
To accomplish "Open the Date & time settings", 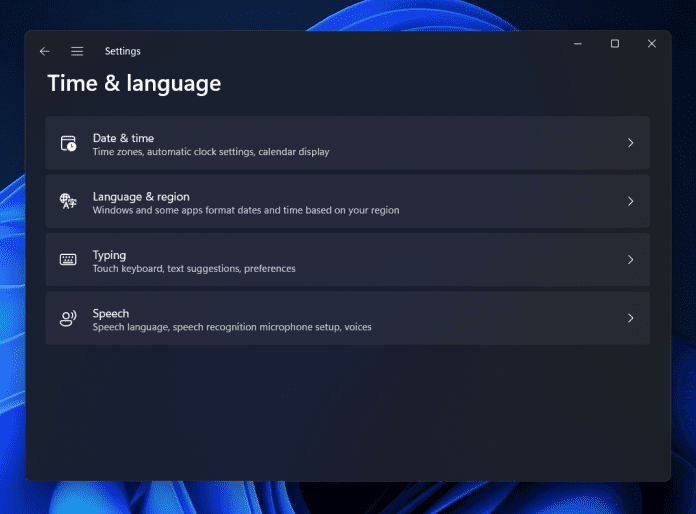I will click(348, 143).
